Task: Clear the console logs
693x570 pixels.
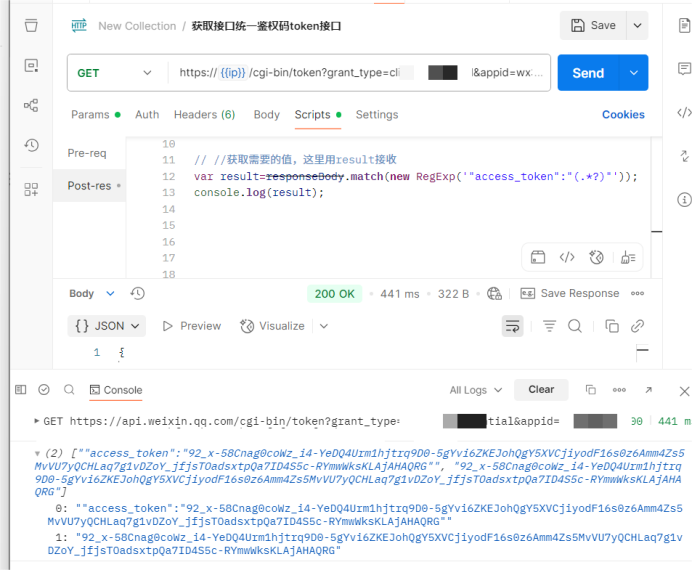Action: click(541, 389)
